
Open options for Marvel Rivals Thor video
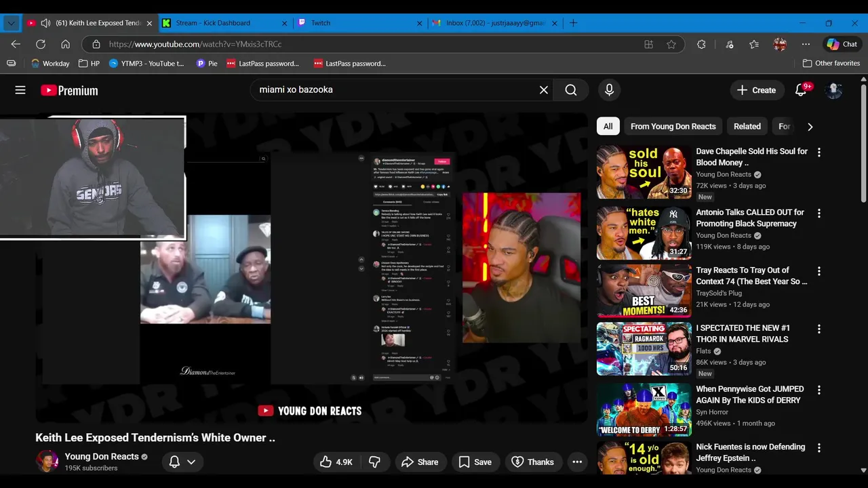(818, 329)
